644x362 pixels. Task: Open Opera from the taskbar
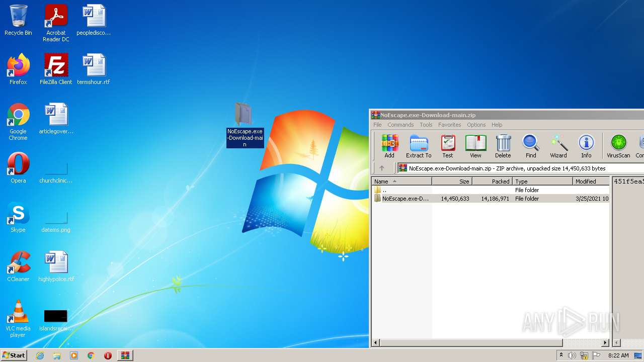[x=108, y=355]
